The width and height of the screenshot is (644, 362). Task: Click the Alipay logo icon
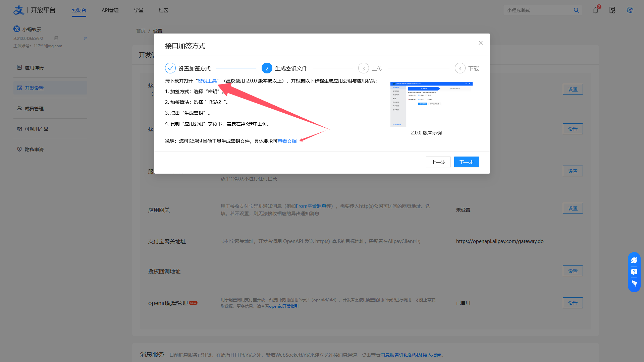click(x=19, y=10)
